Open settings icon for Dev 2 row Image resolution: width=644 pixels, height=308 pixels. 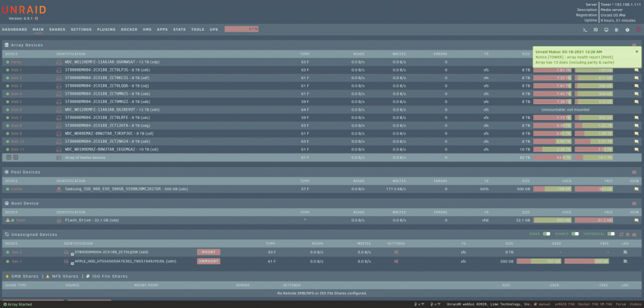[x=396, y=252]
